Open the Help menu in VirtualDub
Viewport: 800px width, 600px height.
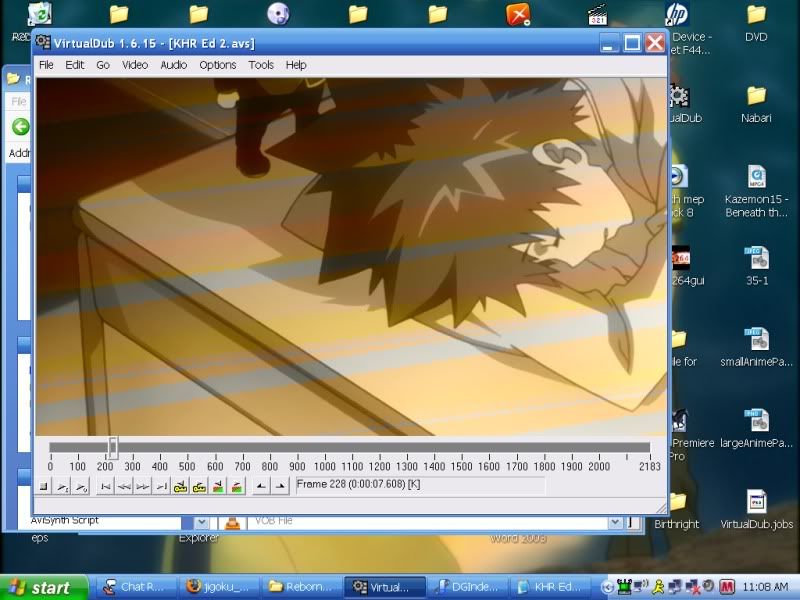[296, 65]
